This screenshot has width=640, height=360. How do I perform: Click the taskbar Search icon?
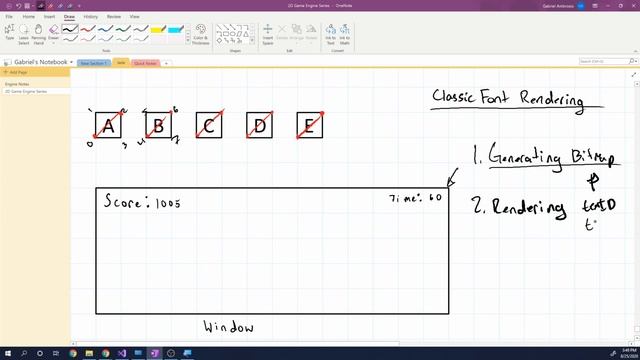click(x=24, y=353)
